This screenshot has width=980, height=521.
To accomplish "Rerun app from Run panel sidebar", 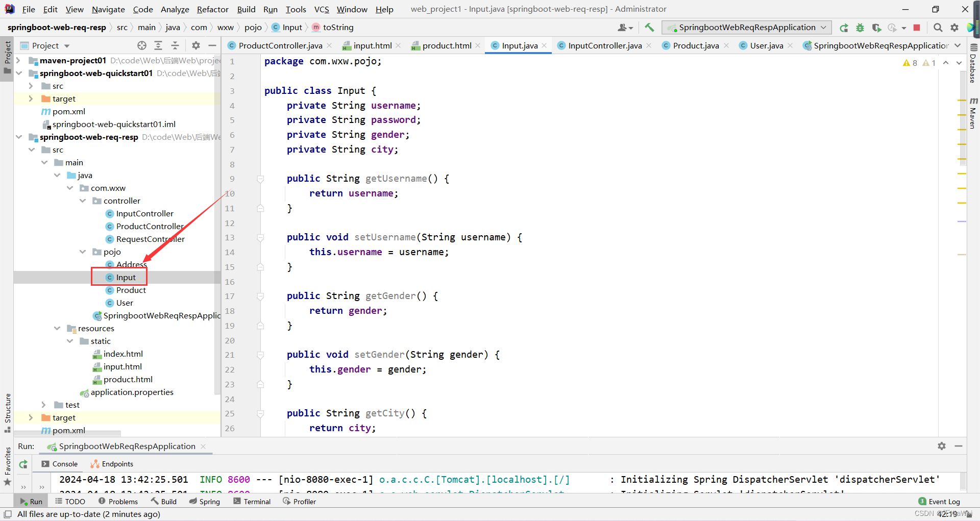I will coord(23,464).
